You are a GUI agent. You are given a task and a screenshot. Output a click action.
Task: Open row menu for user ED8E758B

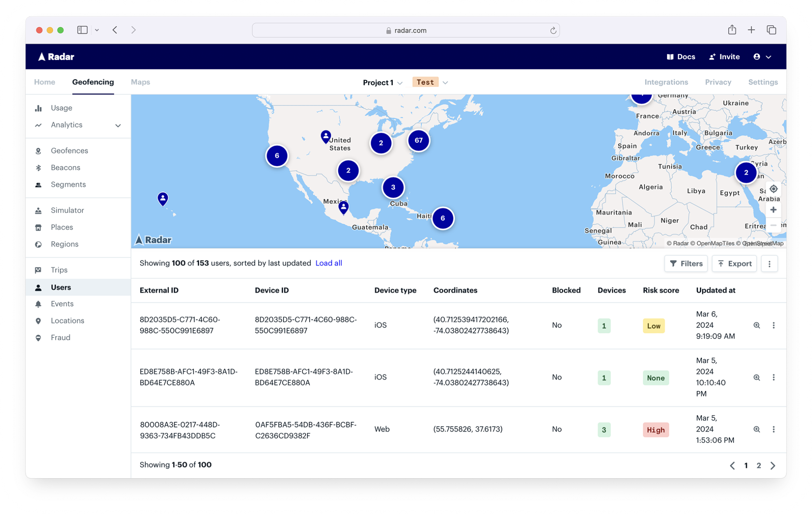(773, 377)
